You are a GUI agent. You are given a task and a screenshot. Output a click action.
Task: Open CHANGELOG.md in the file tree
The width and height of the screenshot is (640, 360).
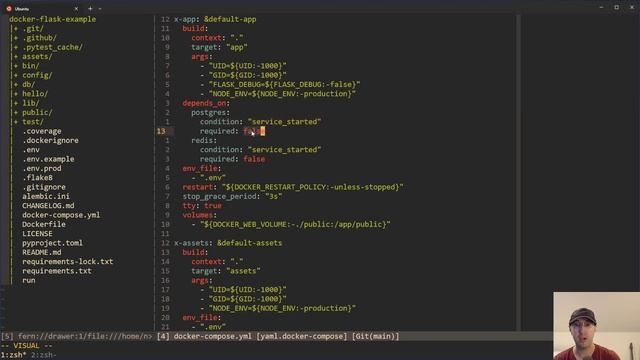pyautogui.click(x=48, y=206)
